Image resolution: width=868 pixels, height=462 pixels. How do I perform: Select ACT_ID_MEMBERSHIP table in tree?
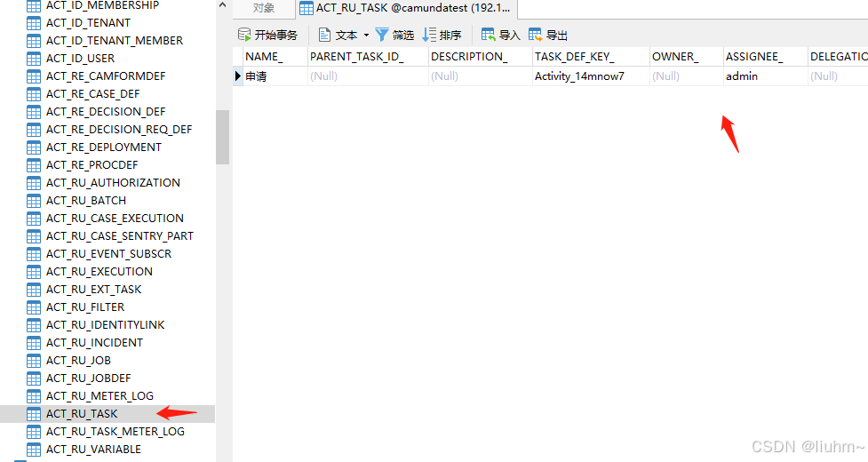[x=102, y=5]
